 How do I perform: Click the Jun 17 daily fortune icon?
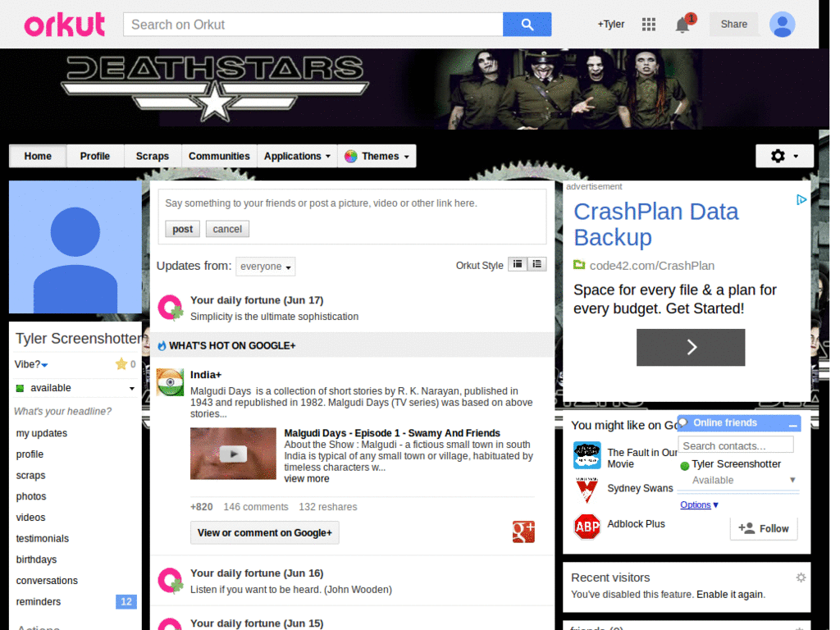click(x=171, y=308)
